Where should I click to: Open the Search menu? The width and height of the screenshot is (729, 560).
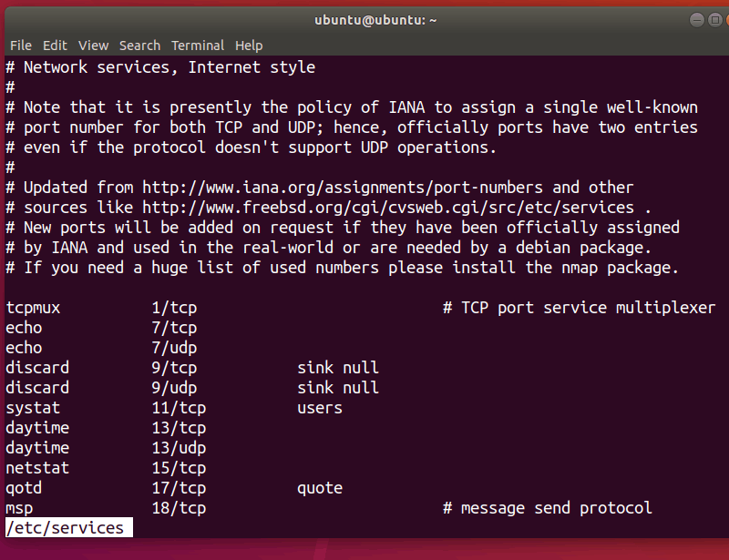139,46
